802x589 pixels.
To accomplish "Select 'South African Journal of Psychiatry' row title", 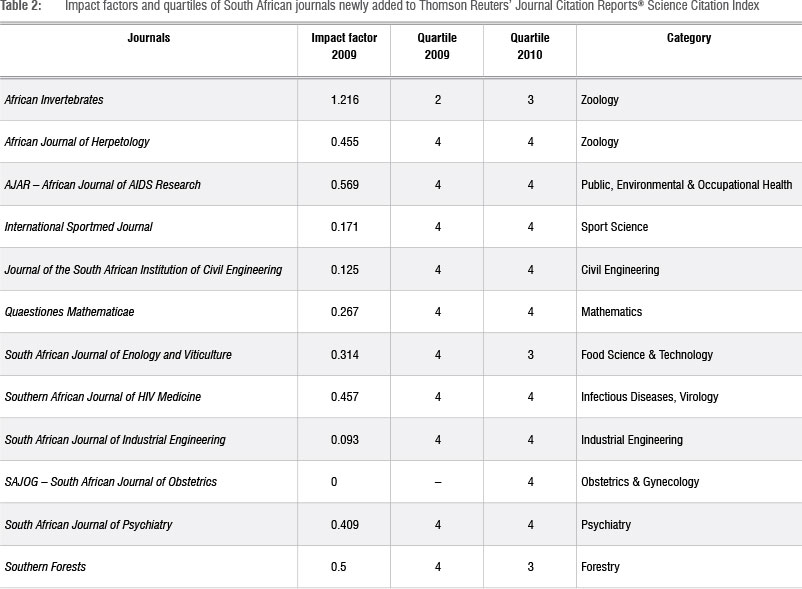I will click(x=90, y=525).
